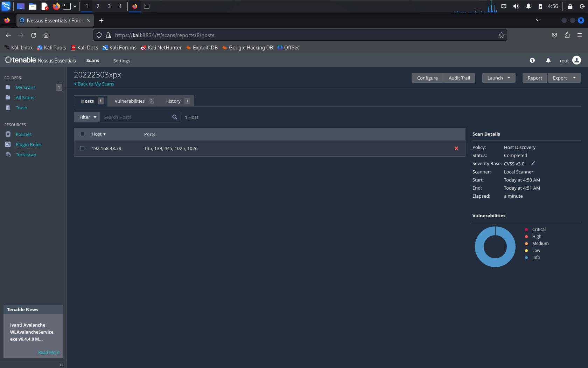Image resolution: width=588 pixels, height=368 pixels.
Task: Click the Report button
Action: point(535,78)
